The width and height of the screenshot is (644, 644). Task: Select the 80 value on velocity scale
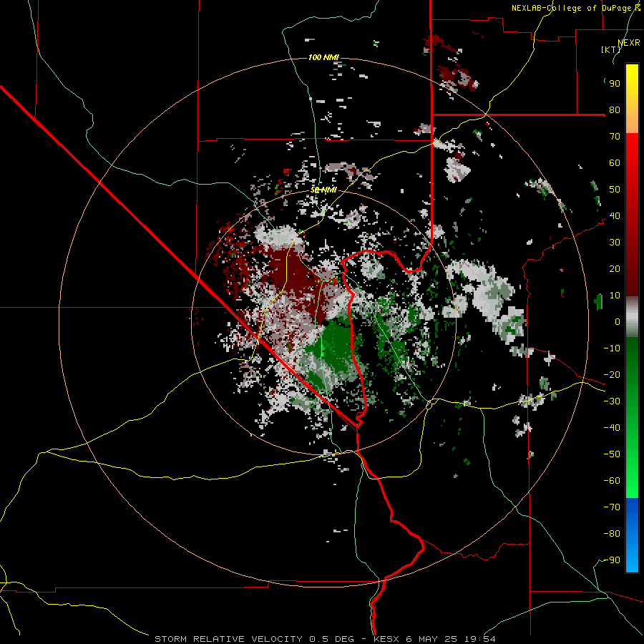pyautogui.click(x=615, y=110)
